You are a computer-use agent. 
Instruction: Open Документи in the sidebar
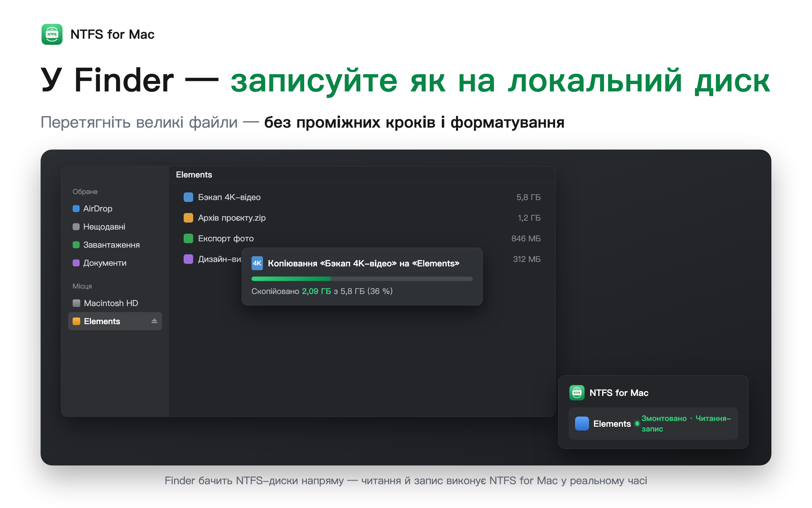point(115,263)
